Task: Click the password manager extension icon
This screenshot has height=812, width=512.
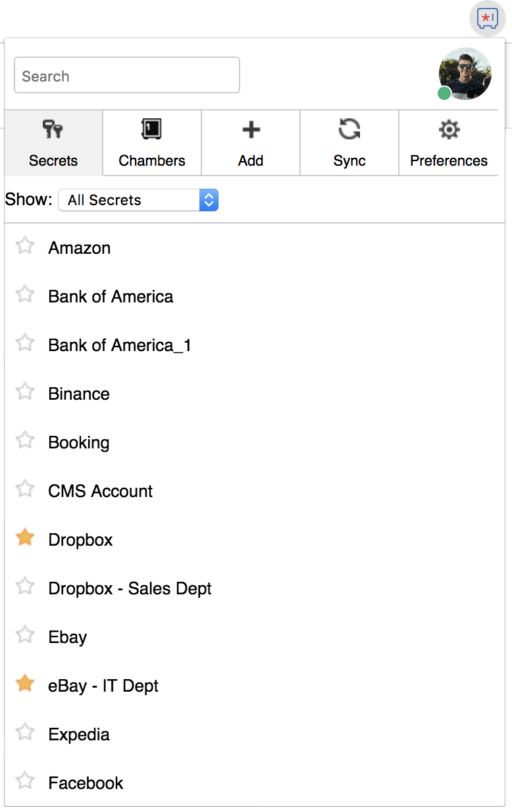Action: point(487,19)
